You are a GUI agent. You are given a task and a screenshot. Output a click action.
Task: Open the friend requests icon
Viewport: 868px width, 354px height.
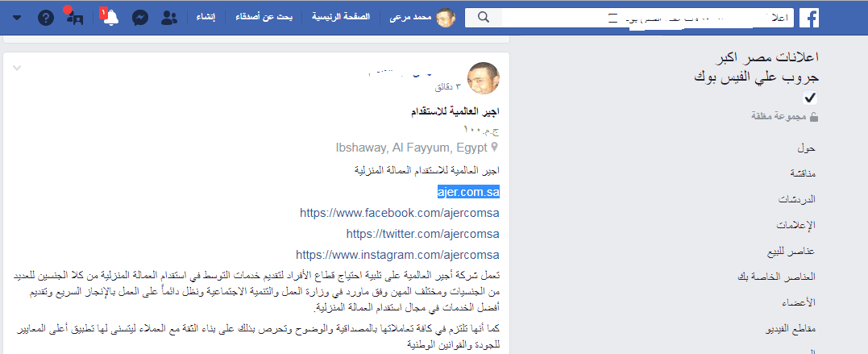168,18
